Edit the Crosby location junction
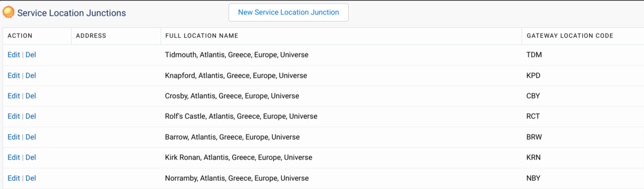This screenshot has height=189, width=644. pyautogui.click(x=14, y=96)
